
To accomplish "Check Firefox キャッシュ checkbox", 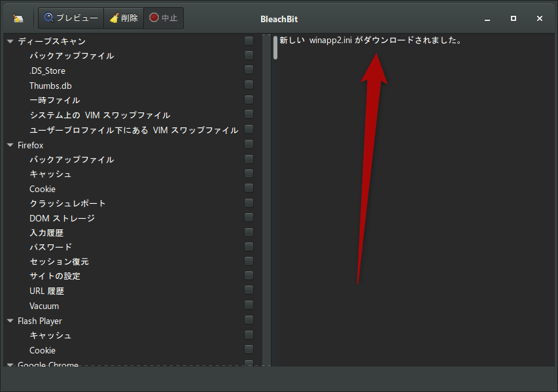I will coord(249,173).
